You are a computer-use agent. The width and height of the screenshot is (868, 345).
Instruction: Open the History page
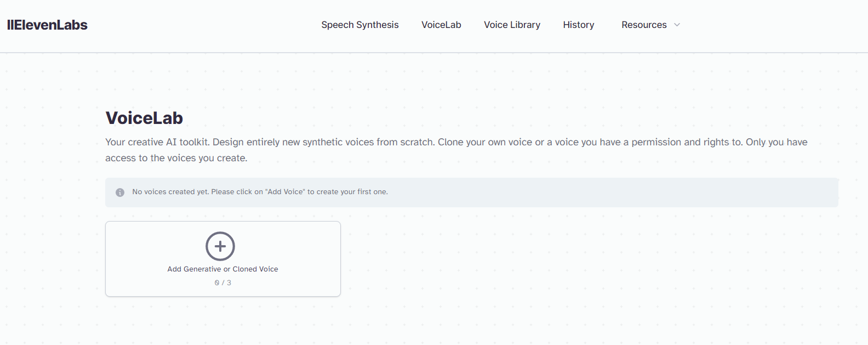tap(578, 25)
